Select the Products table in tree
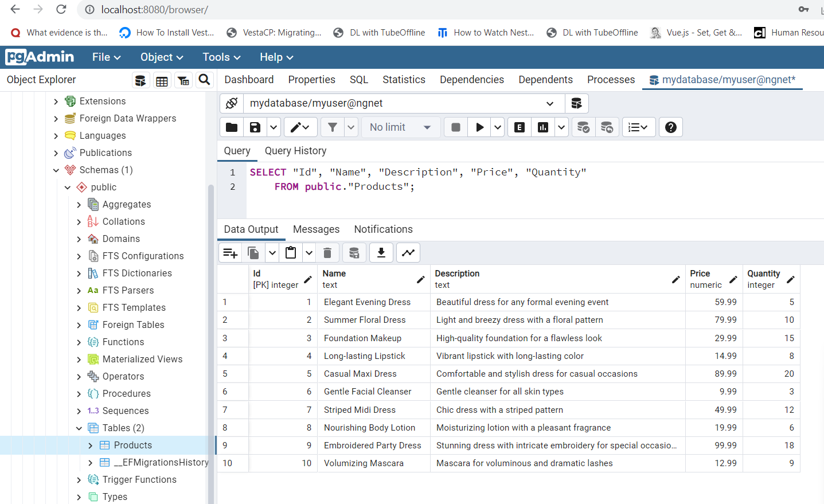The height and width of the screenshot is (504, 824). [x=133, y=446]
